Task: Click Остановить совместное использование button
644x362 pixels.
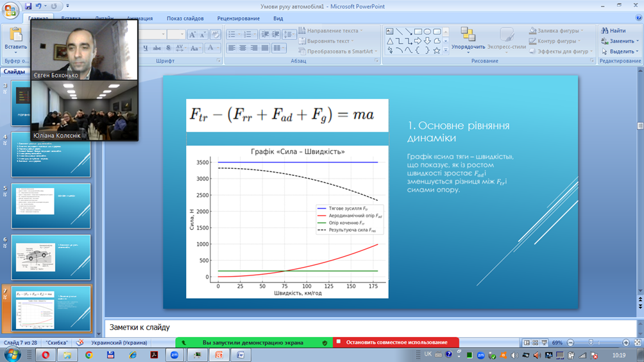Action: tap(396, 343)
